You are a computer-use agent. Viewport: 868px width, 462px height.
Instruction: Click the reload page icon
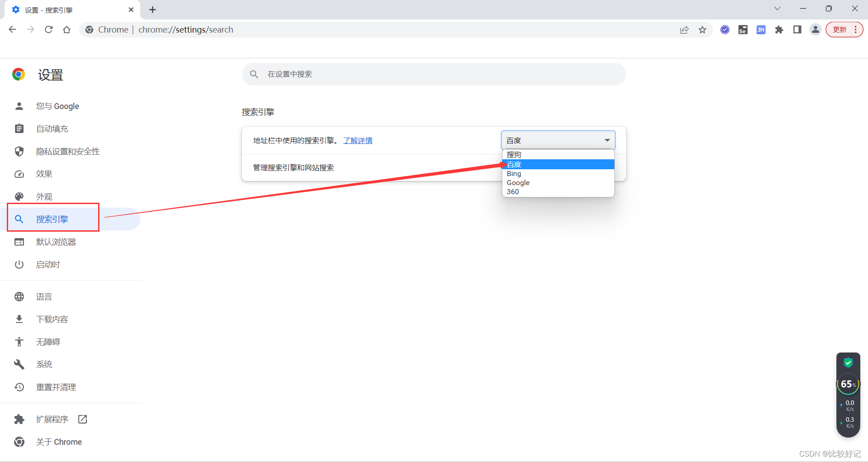[49, 30]
